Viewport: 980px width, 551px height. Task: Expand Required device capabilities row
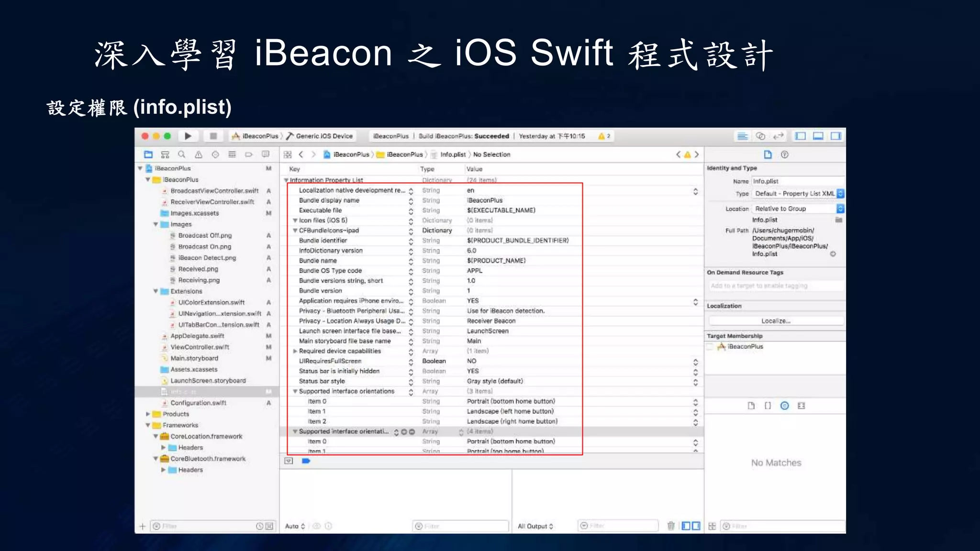(x=295, y=351)
